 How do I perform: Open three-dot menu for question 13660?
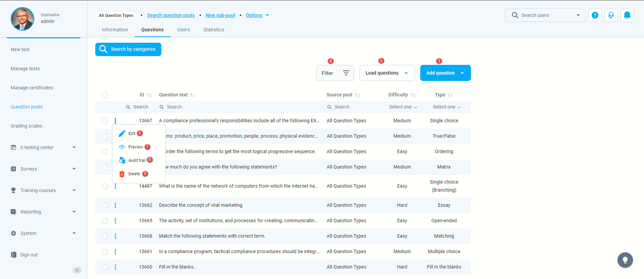116,267
